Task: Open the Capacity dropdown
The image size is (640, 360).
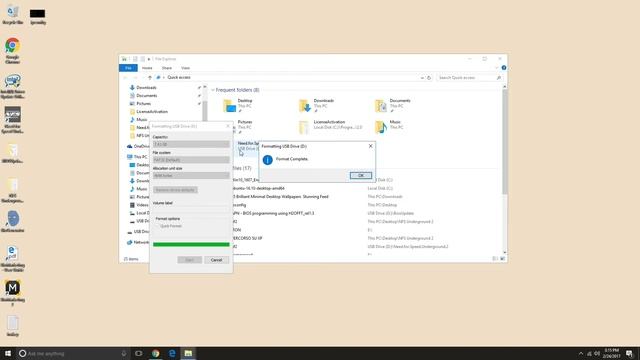Action: (191, 144)
